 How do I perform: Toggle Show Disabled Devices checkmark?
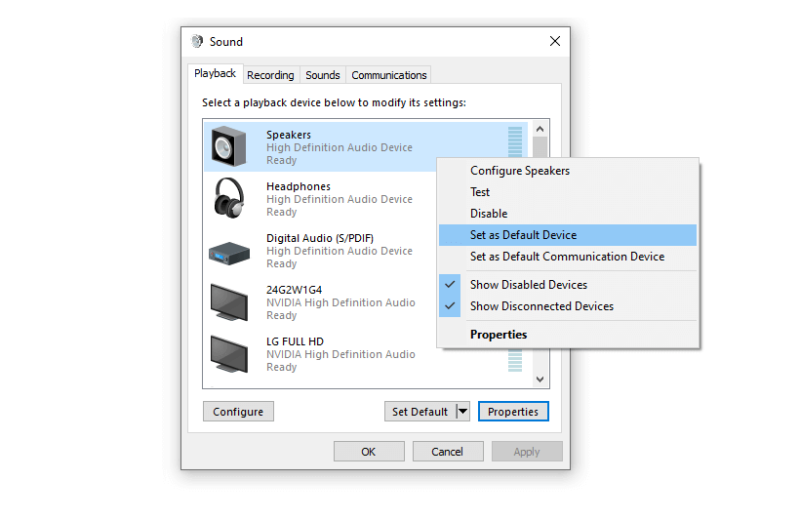(449, 285)
